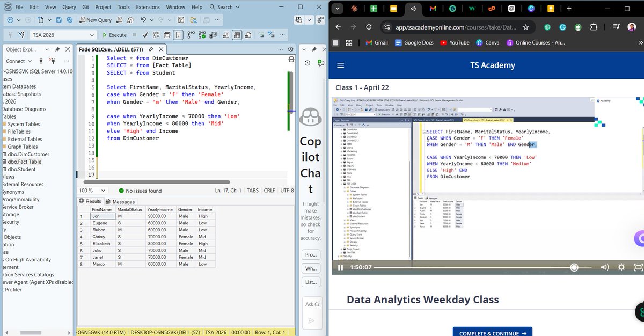This screenshot has width=644, height=336.
Task: Click Include Client Statistics icon
Action: 213,35
